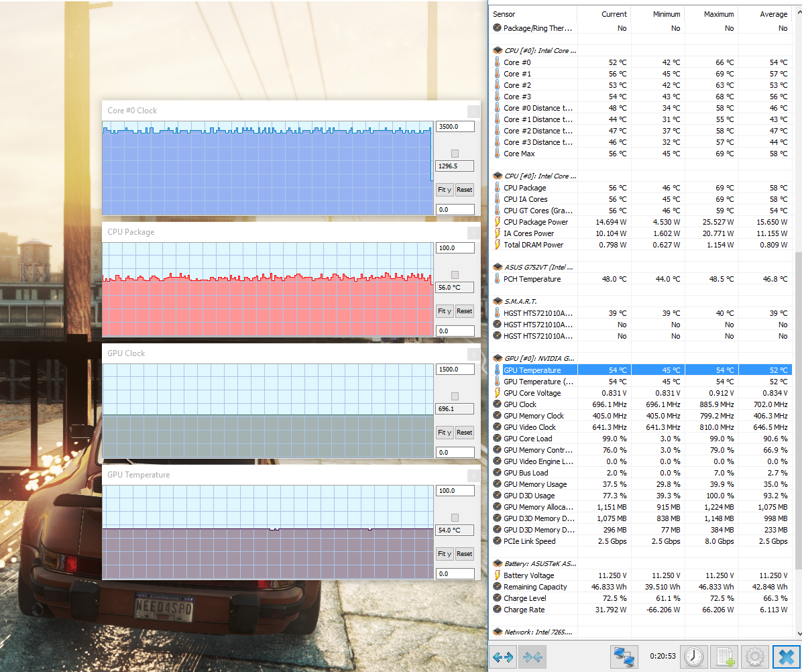Click the circle icon beside GPU Clock

tap(497, 404)
